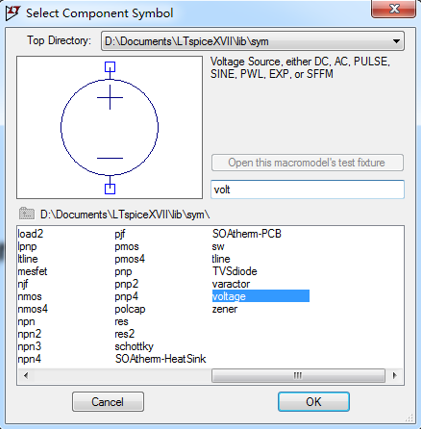Select schottky in the component list

(x=134, y=346)
